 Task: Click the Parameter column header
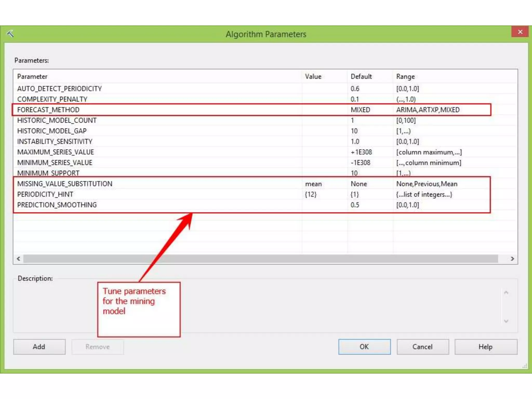(x=32, y=76)
